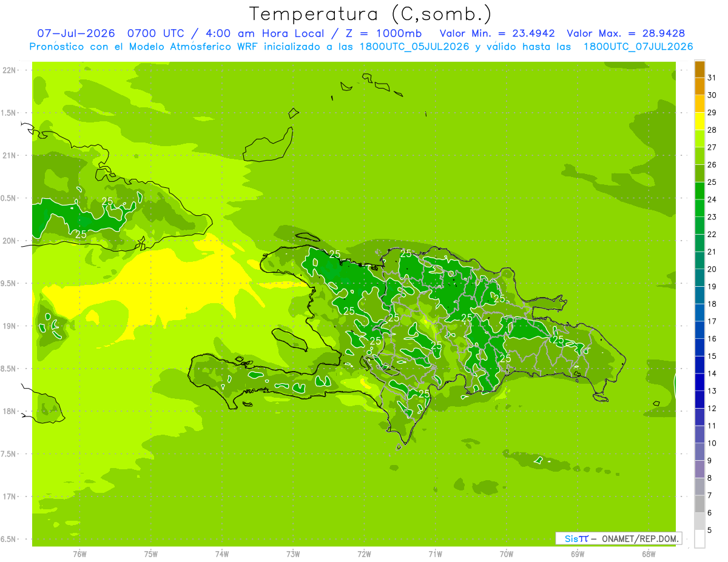Click the 22N latitude axis label

(10, 70)
